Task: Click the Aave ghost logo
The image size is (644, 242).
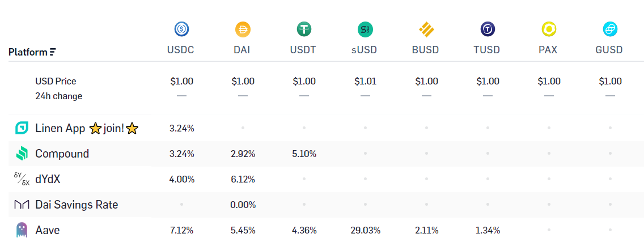Action: pos(22,230)
